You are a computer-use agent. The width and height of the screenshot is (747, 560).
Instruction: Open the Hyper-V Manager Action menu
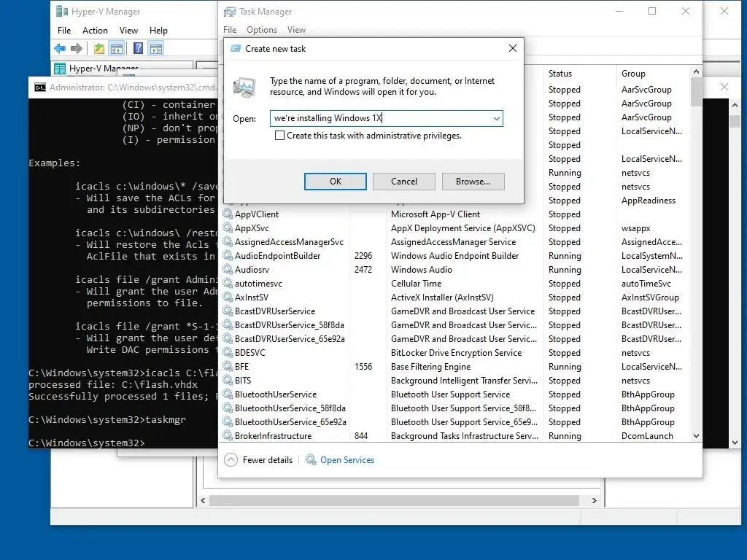tap(95, 31)
